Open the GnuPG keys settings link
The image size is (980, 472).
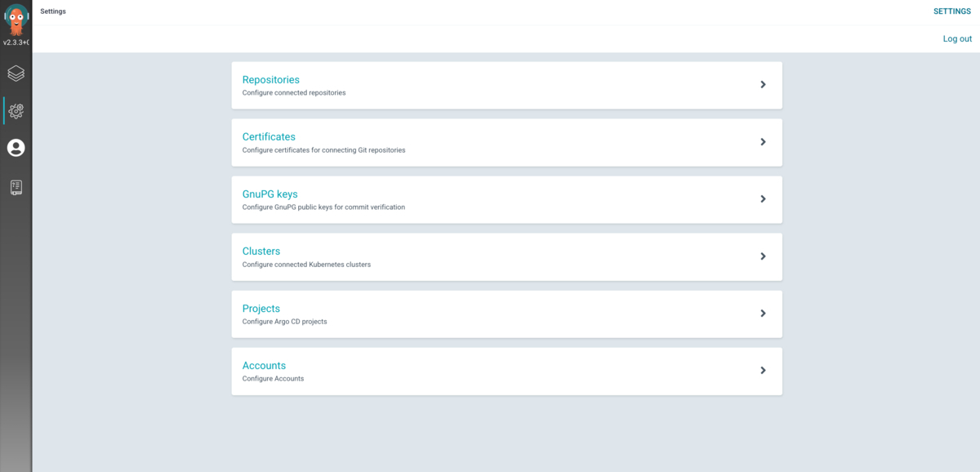pos(270,194)
